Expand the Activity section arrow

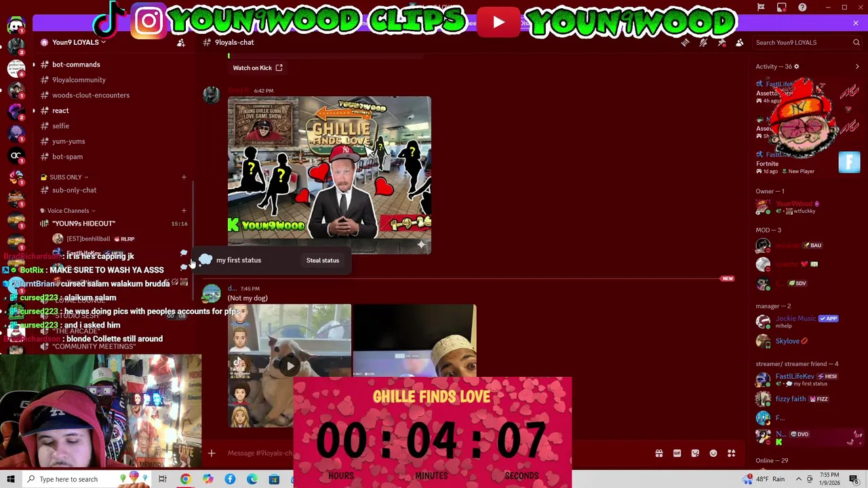[857, 66]
